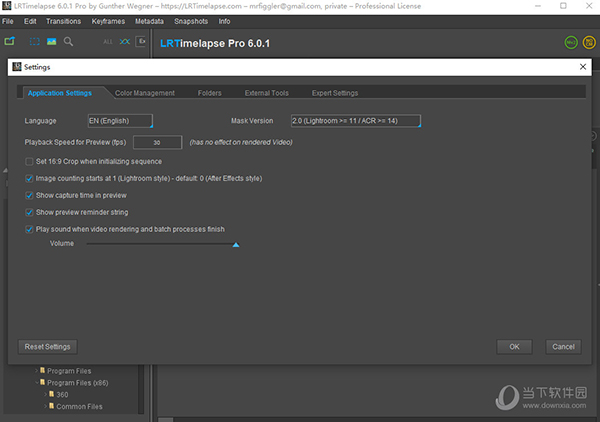The image size is (600, 422).
Task: Click the Reset Settings button
Action: click(x=47, y=347)
